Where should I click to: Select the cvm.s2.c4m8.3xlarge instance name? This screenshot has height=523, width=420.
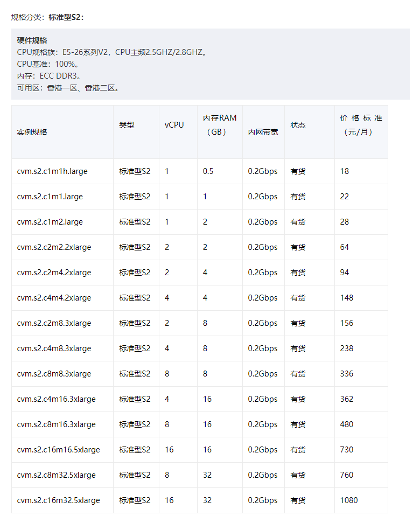54,349
